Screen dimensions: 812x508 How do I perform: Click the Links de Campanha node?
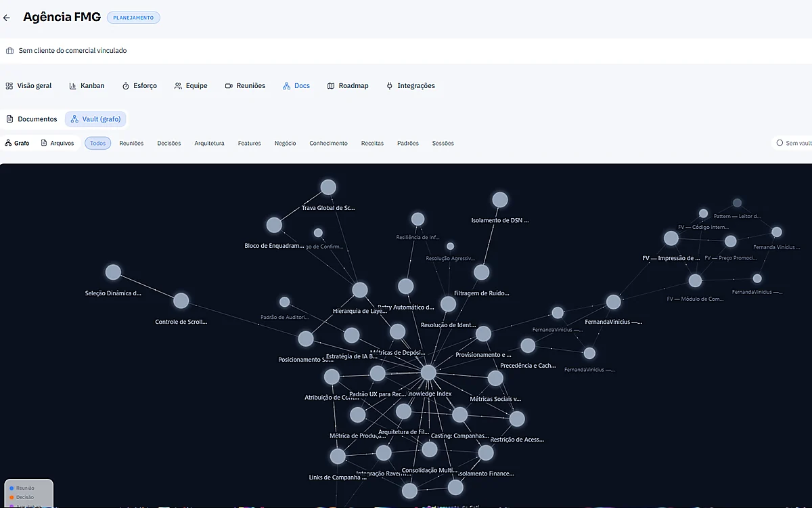[x=338, y=457]
